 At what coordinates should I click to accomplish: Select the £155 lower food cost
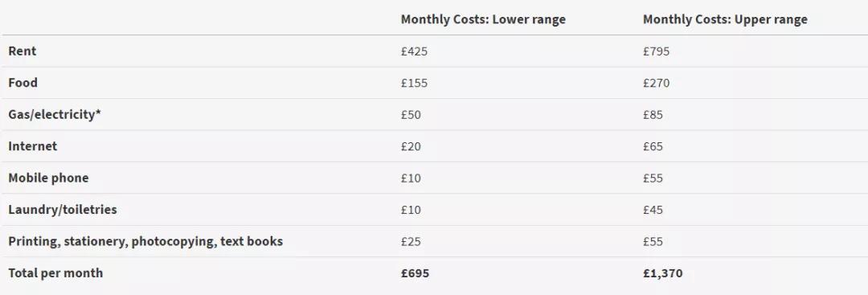pyautogui.click(x=415, y=83)
